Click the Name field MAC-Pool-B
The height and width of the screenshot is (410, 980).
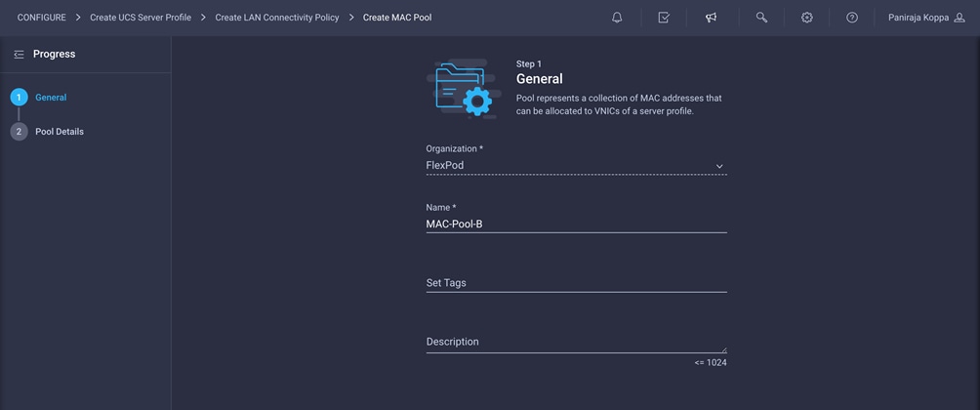coord(576,224)
